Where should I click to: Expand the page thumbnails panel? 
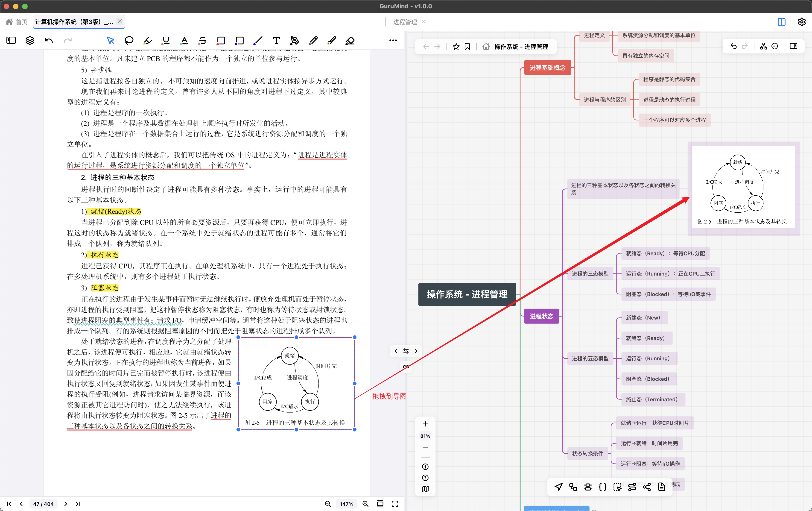coord(30,41)
